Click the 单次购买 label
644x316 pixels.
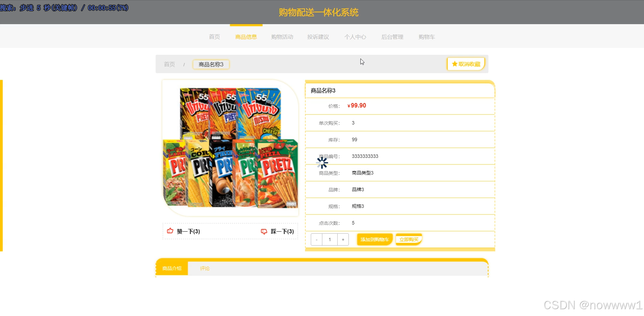click(x=329, y=123)
